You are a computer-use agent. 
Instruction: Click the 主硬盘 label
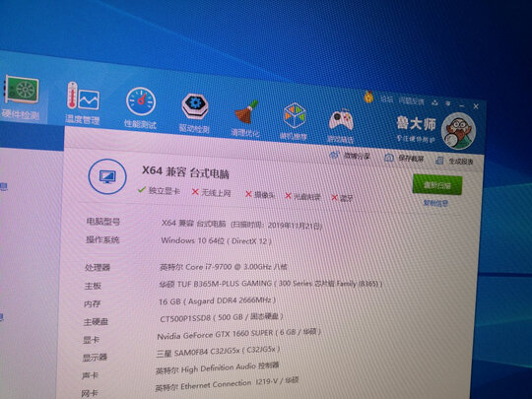point(96,321)
